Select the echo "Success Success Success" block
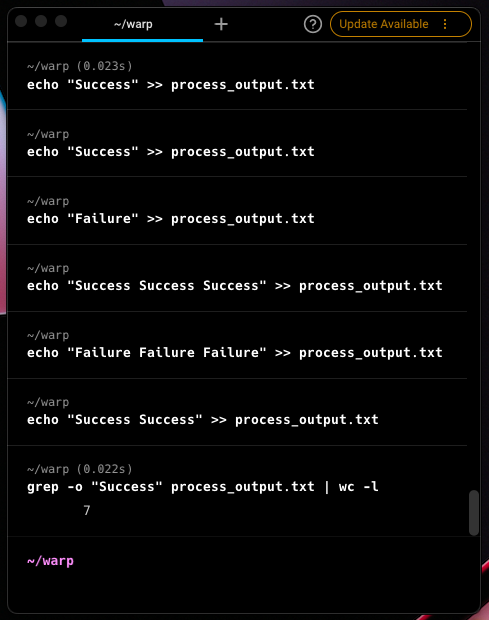489x620 pixels. [237, 278]
